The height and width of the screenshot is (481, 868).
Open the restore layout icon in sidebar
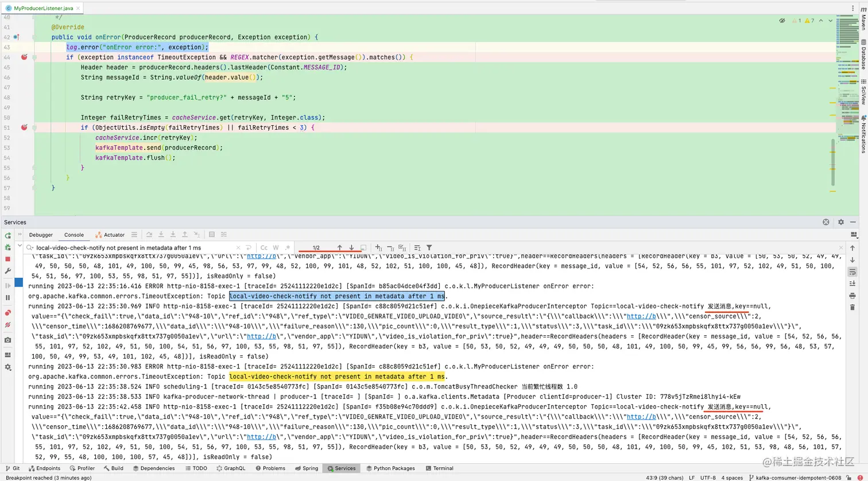pos(7,355)
